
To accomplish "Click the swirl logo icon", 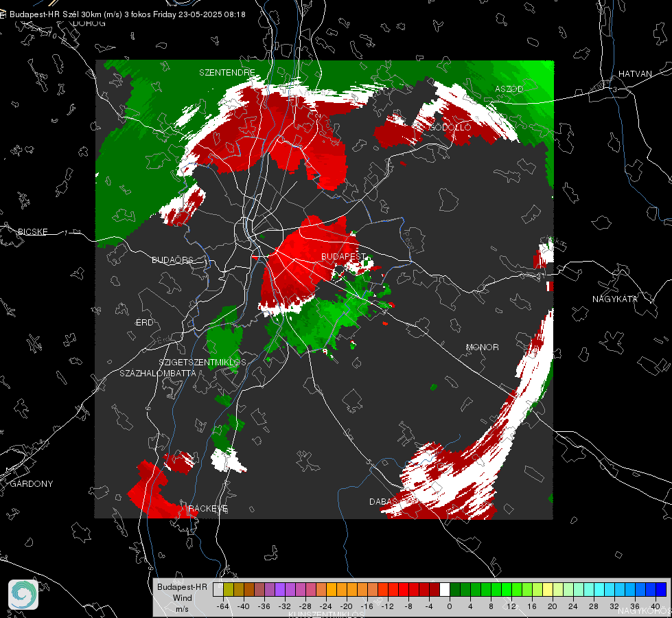I will pos(23,595).
